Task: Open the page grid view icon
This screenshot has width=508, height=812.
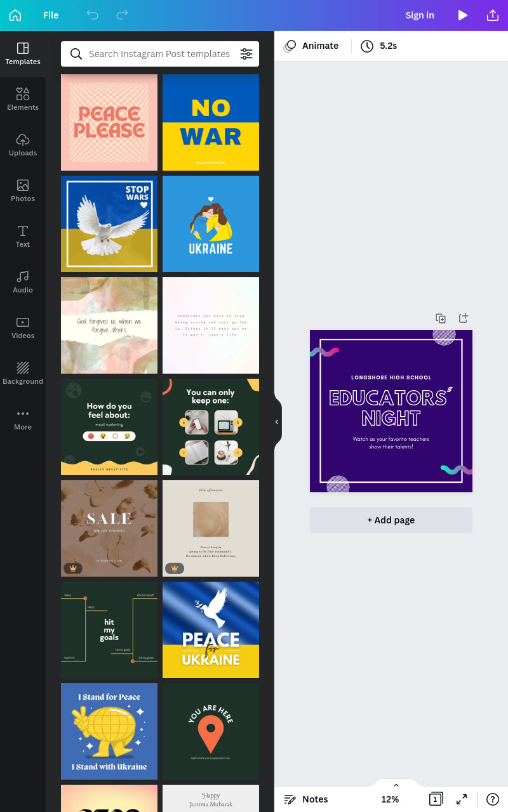Action: tap(436, 799)
